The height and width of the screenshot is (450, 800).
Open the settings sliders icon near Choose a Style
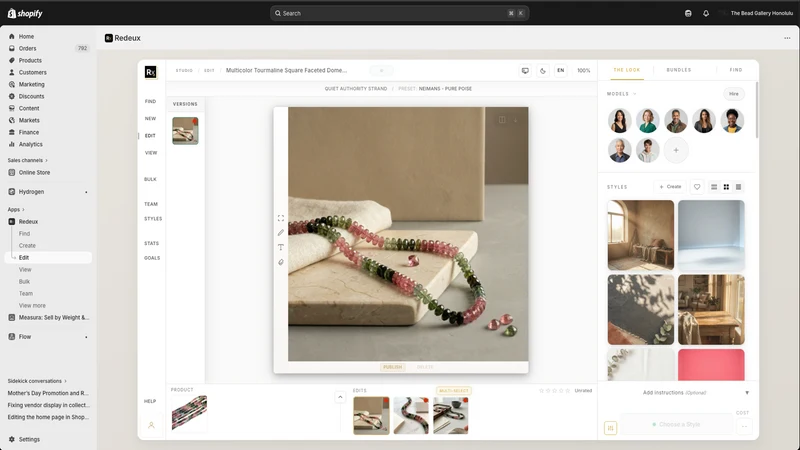[x=610, y=428]
